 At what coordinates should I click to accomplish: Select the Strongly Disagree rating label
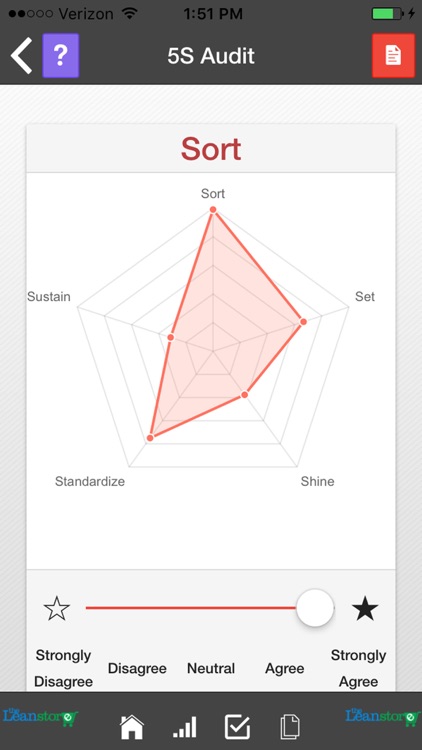[63, 668]
